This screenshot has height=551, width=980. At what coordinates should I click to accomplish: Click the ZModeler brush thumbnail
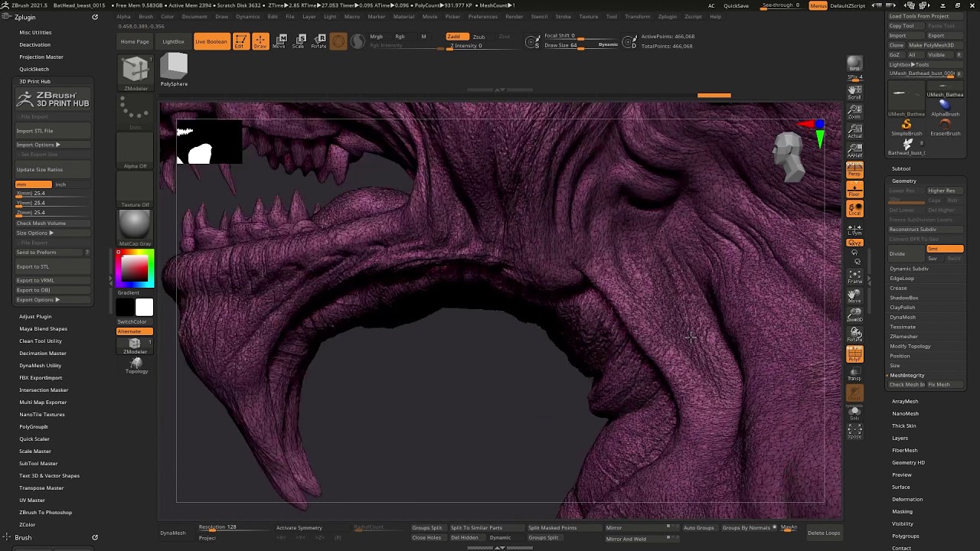point(136,73)
